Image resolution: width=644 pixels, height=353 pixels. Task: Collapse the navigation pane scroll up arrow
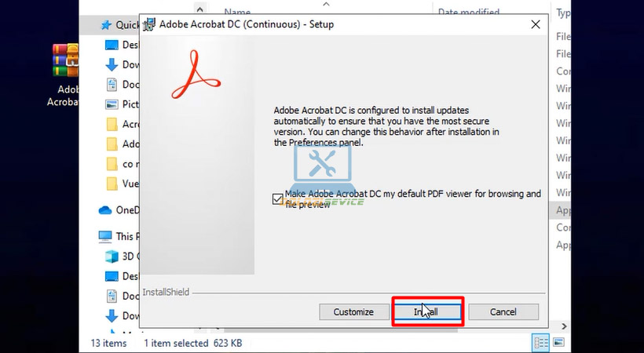pyautogui.click(x=199, y=9)
